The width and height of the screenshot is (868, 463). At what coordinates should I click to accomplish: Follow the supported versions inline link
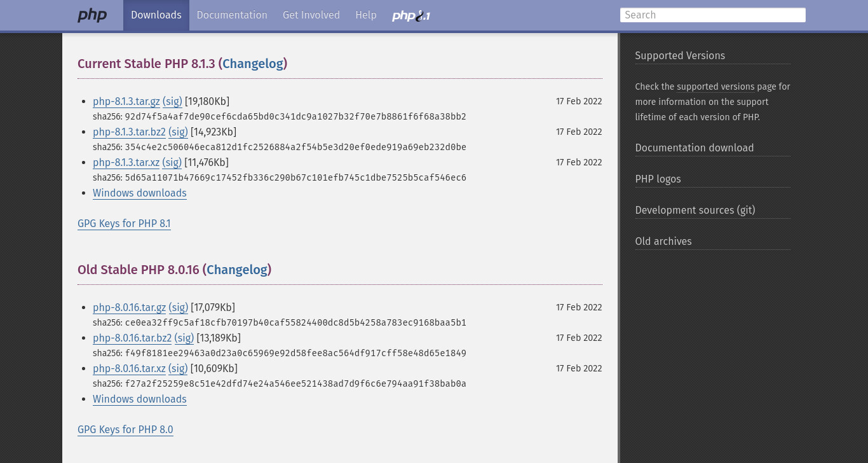(x=715, y=87)
